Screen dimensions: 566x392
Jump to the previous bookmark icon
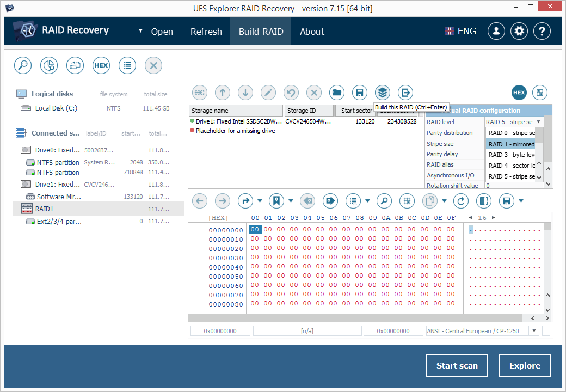tap(307, 201)
